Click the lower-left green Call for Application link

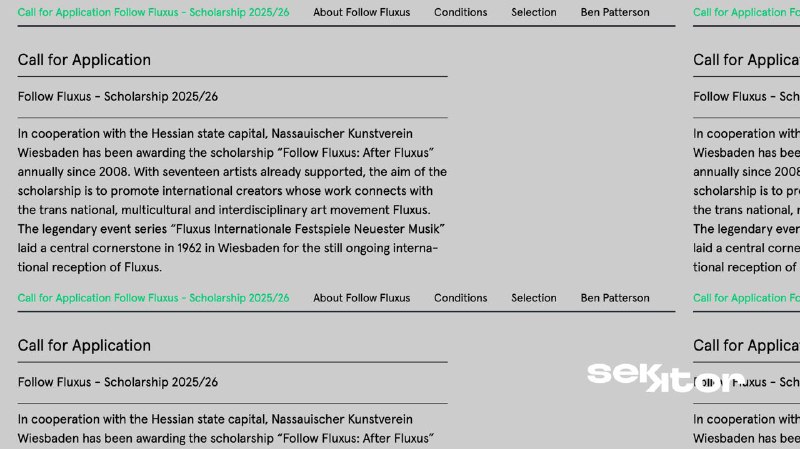tap(153, 298)
